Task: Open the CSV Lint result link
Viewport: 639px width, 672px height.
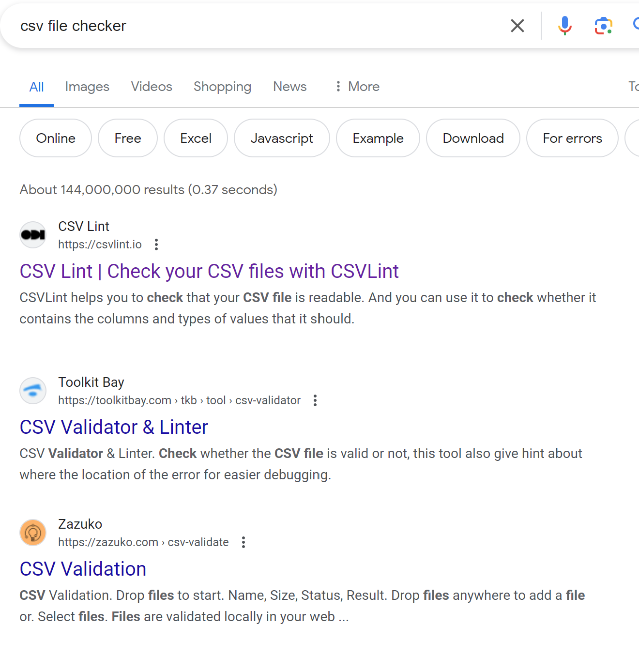Action: click(209, 271)
